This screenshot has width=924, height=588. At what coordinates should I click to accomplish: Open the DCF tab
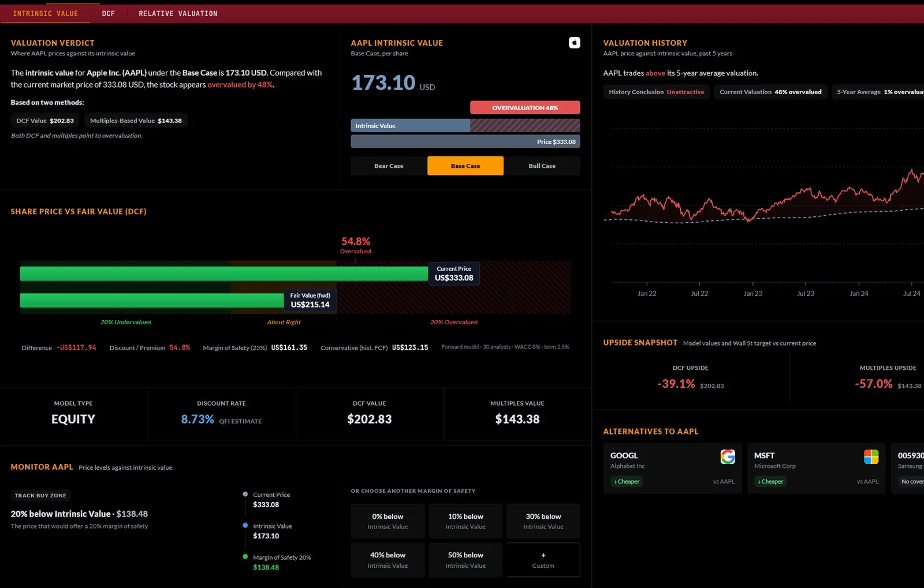pyautogui.click(x=109, y=13)
